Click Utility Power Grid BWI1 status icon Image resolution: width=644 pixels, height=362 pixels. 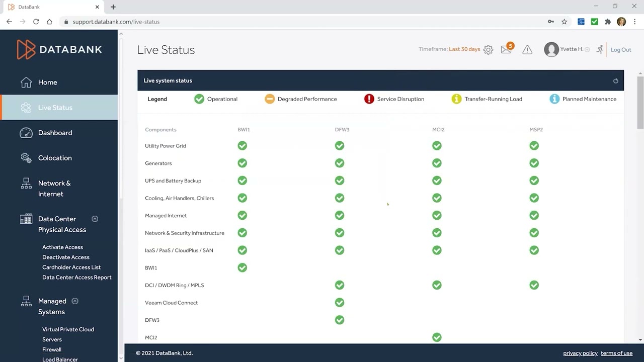[243, 146]
